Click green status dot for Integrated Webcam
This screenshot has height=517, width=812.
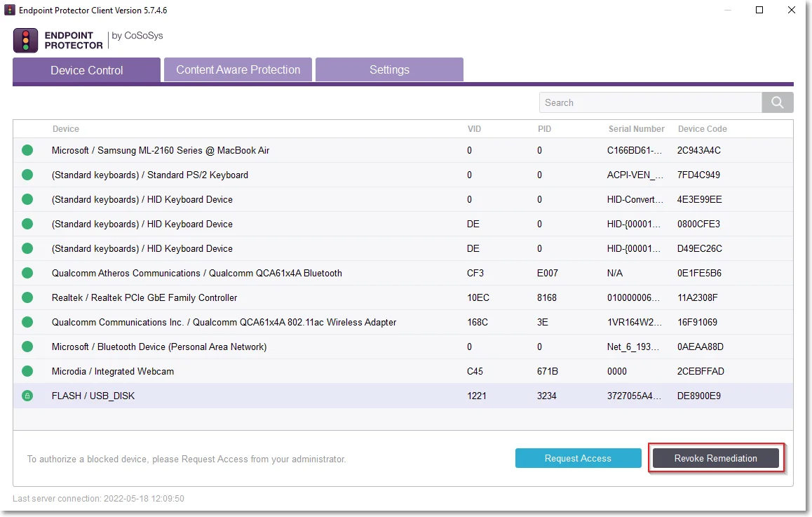tap(27, 371)
